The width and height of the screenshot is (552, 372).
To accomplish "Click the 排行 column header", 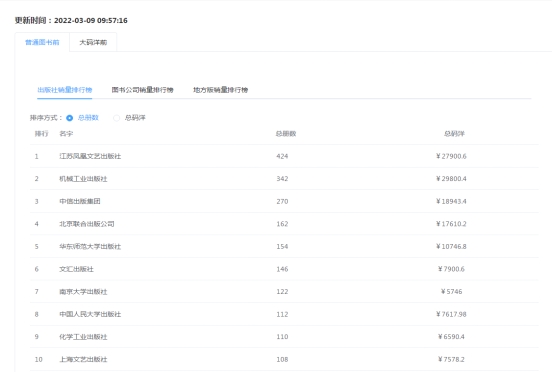I will [41, 134].
